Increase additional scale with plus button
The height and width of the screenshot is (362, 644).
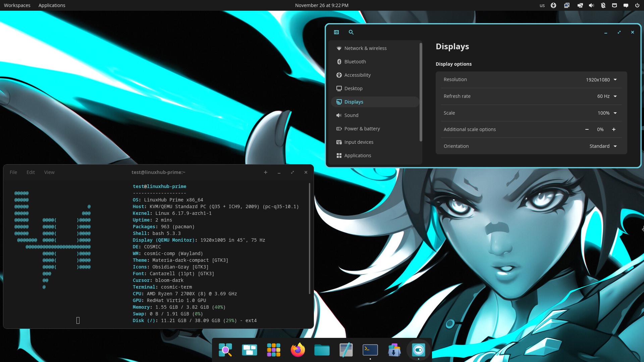[x=614, y=129]
